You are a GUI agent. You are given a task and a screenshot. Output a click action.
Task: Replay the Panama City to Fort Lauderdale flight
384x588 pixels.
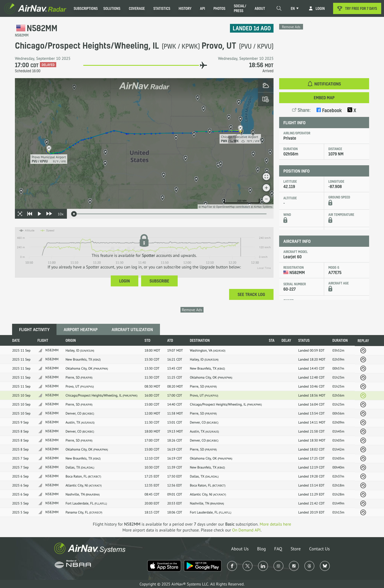click(x=363, y=512)
